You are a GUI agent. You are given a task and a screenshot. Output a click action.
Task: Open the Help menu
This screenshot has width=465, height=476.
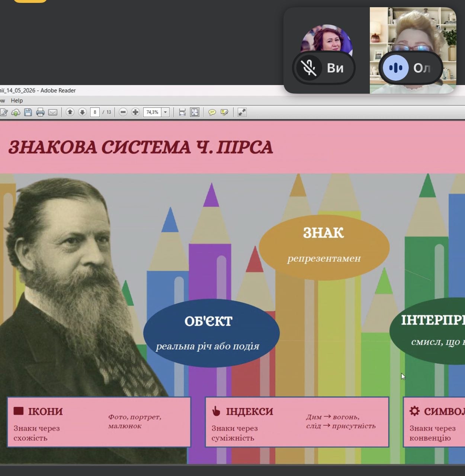(17, 100)
